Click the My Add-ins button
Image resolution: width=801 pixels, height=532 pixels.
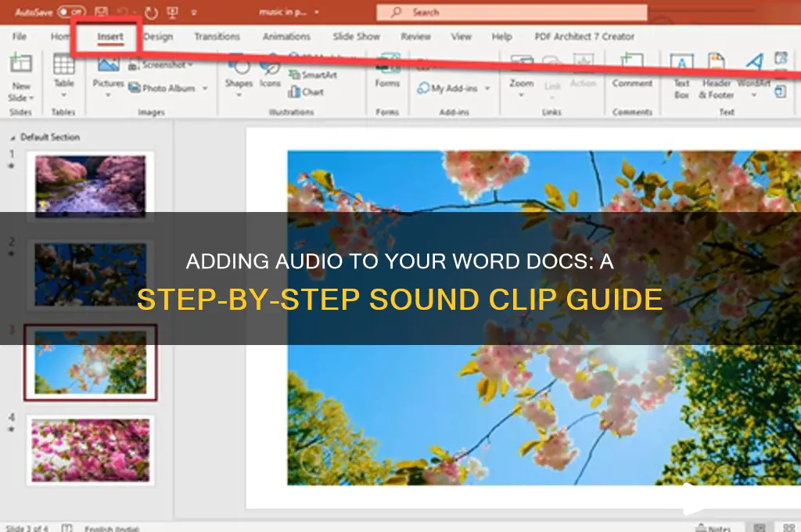tap(447, 88)
